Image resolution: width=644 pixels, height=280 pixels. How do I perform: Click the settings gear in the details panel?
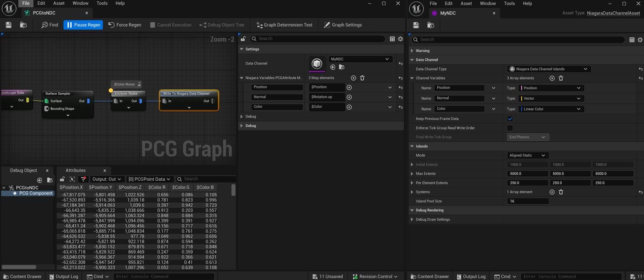tap(400, 39)
